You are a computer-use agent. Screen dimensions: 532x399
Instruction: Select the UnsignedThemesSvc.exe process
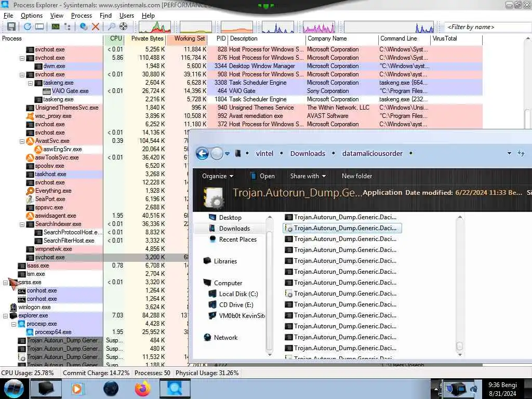pyautogui.click(x=67, y=108)
